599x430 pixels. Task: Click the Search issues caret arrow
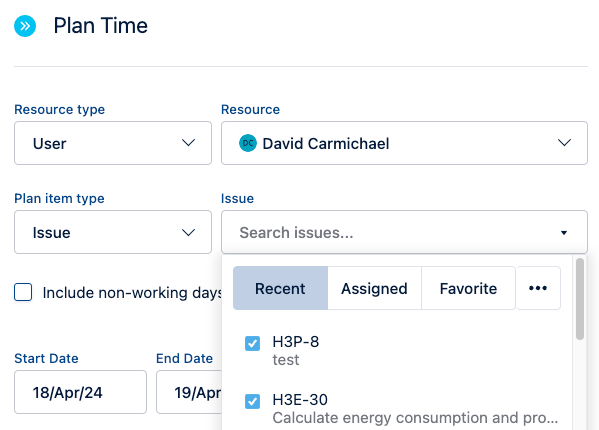point(564,233)
